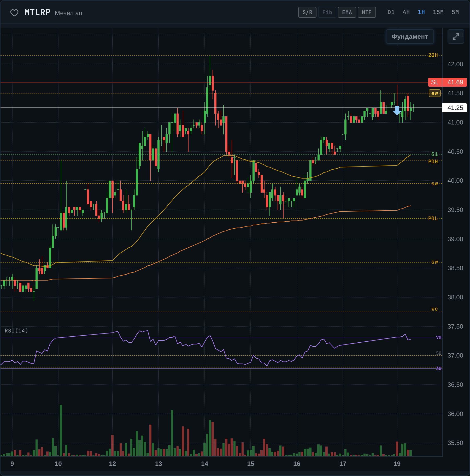Image resolution: width=470 pixels, height=476 pixels.
Task: Expand the chart to fullscreen
Action: 456,37
